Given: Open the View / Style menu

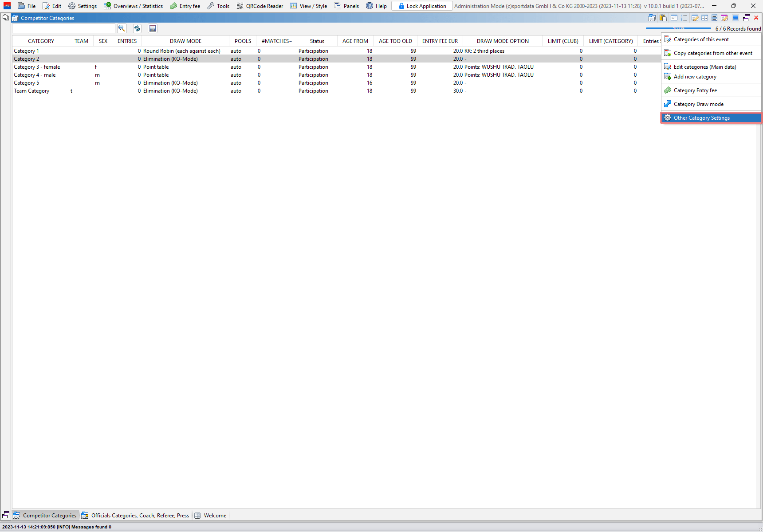Looking at the screenshot, I should (308, 6).
